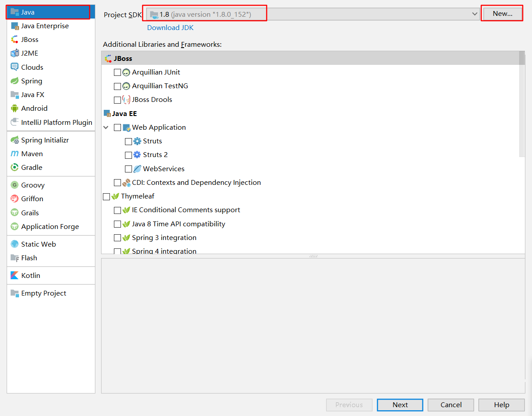Click the Cancel button
The height and width of the screenshot is (416, 532).
tap(451, 405)
